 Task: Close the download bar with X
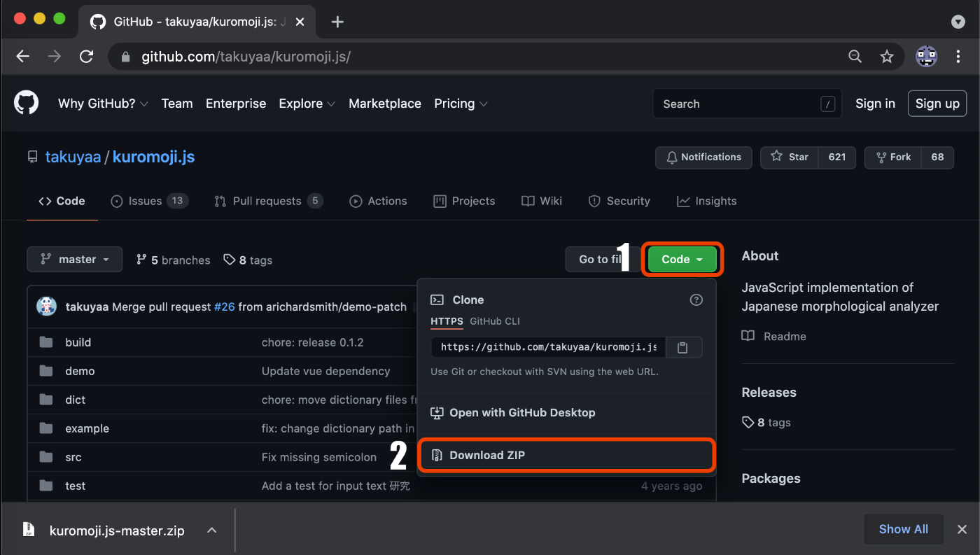(x=962, y=529)
